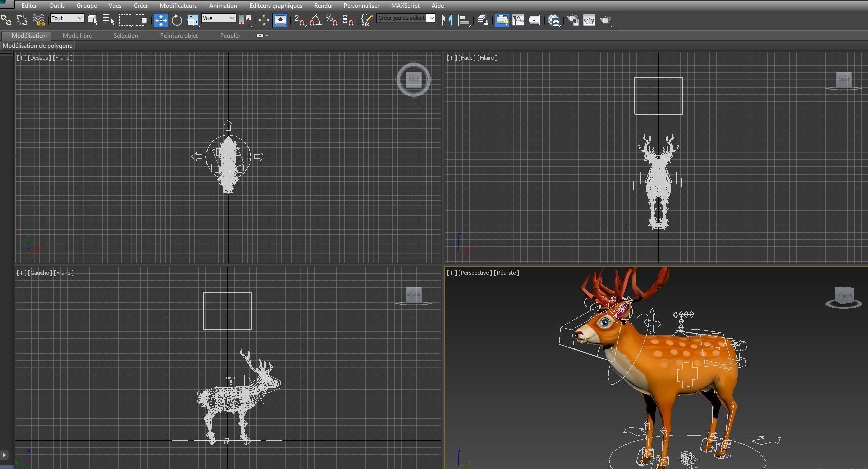Open the Tout selection filter dropdown
Viewport: 868px width, 469px height.
click(67, 18)
